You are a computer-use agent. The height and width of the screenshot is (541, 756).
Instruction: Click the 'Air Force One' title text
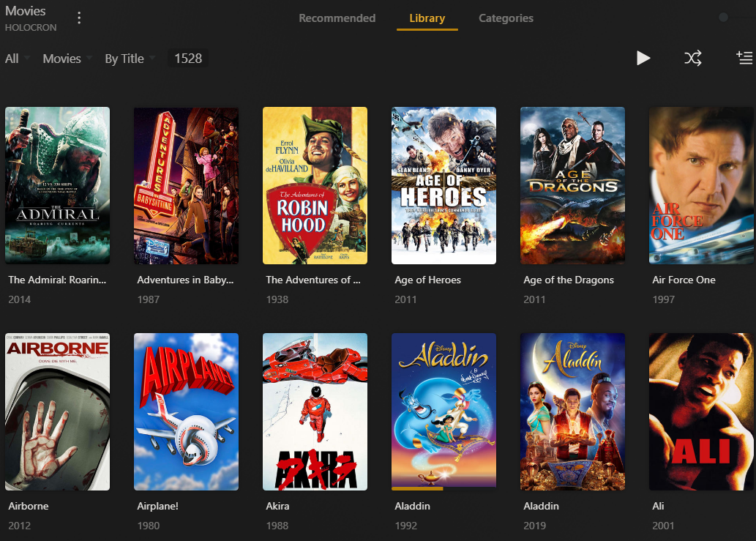684,280
